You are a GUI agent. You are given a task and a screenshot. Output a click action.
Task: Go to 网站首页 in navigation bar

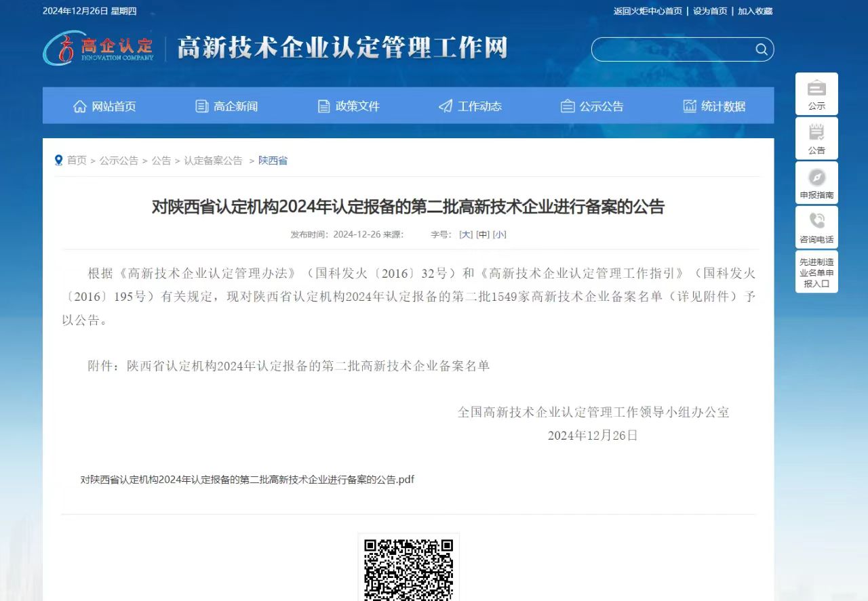(104, 106)
